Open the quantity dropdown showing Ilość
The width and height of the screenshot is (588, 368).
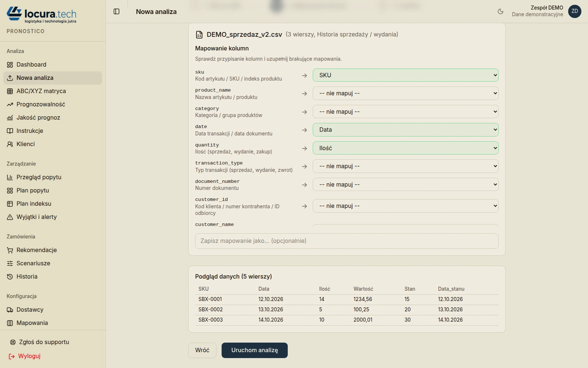pos(405,148)
